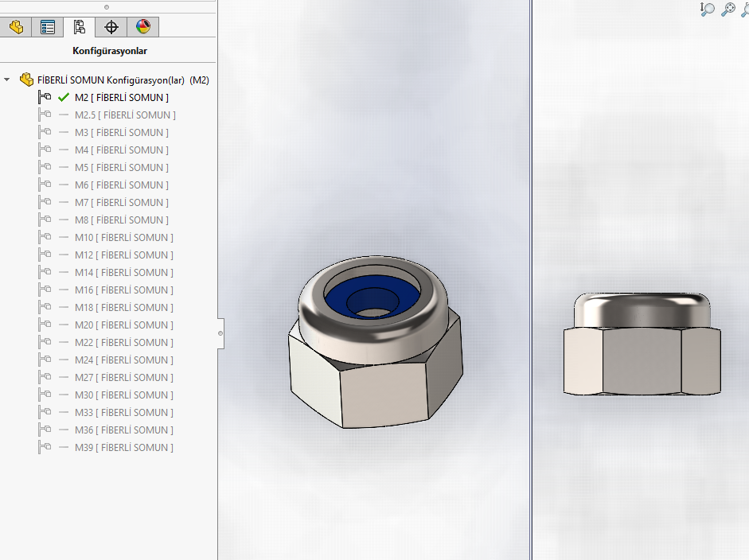The width and height of the screenshot is (749, 560).
Task: Click the configuration icon of M30 row
Action: [45, 395]
